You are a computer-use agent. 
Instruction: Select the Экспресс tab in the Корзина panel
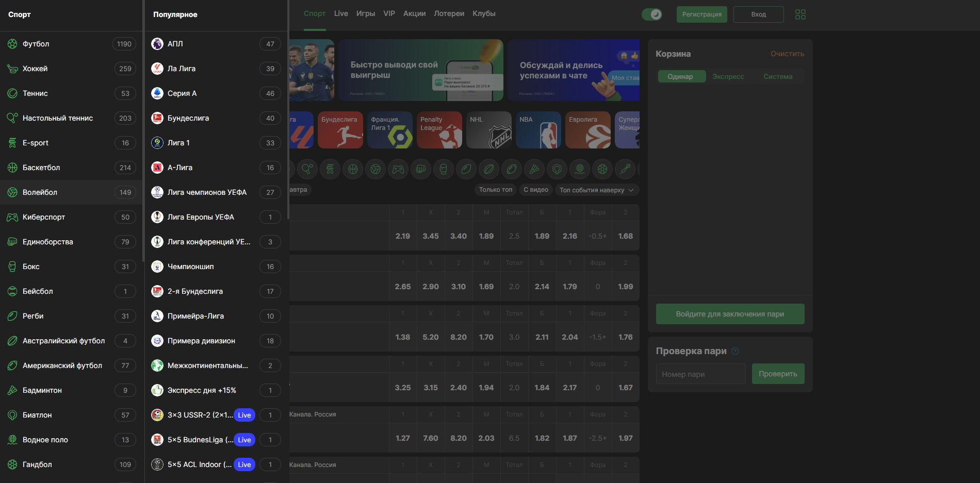(728, 76)
